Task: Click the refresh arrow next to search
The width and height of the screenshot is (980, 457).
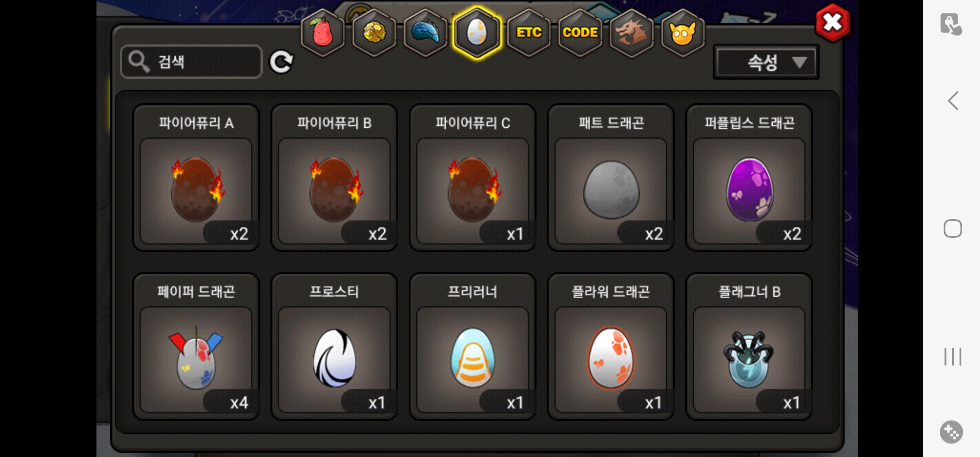Action: [x=281, y=62]
